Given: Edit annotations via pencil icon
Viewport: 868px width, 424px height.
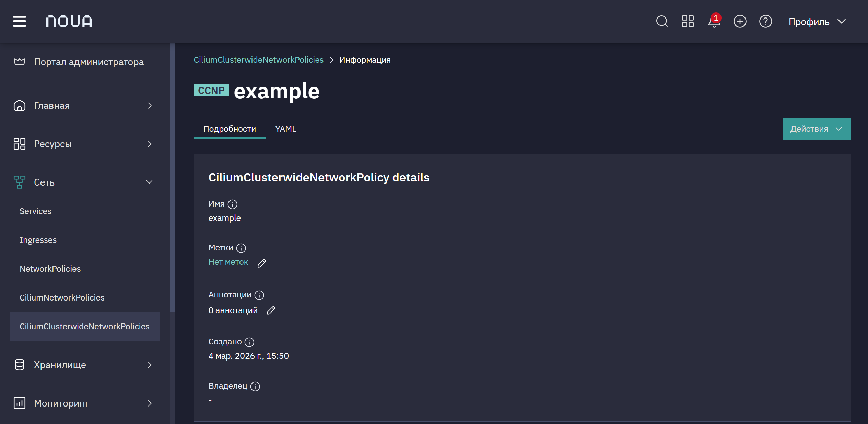Looking at the screenshot, I should coord(271,310).
